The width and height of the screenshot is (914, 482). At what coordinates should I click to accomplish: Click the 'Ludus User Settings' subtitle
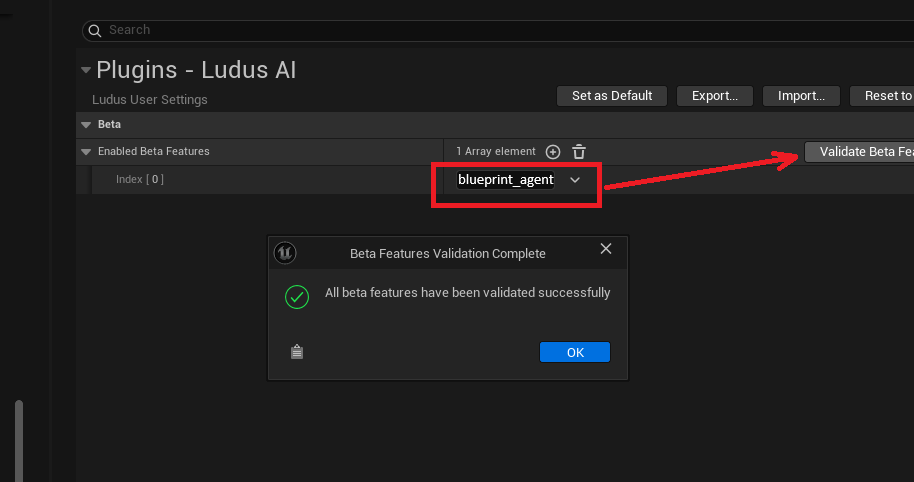(150, 100)
